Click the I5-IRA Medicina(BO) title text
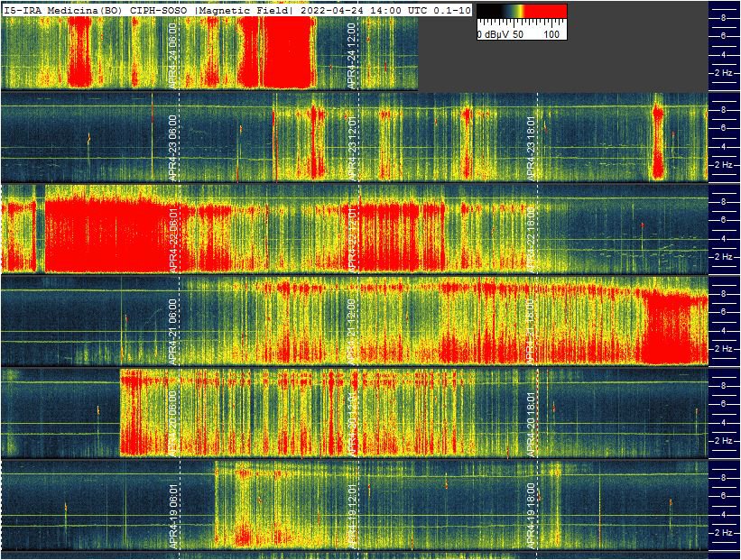 coord(63,10)
